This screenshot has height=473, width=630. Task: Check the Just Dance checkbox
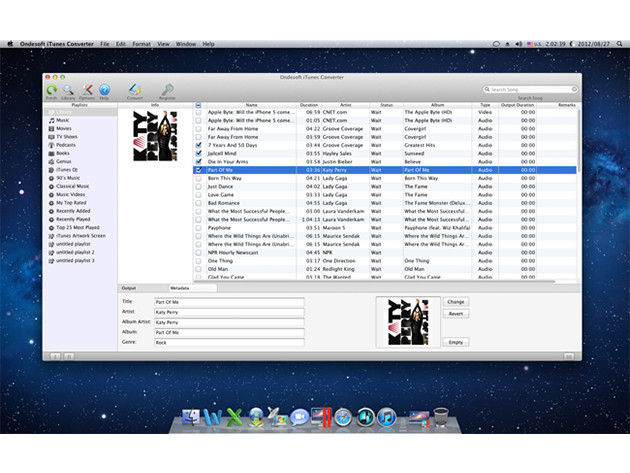point(198,186)
